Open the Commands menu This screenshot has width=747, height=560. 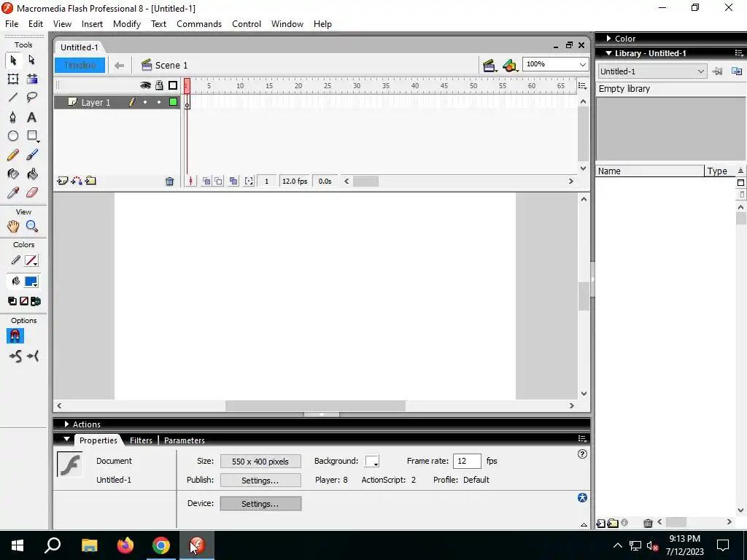(x=199, y=24)
